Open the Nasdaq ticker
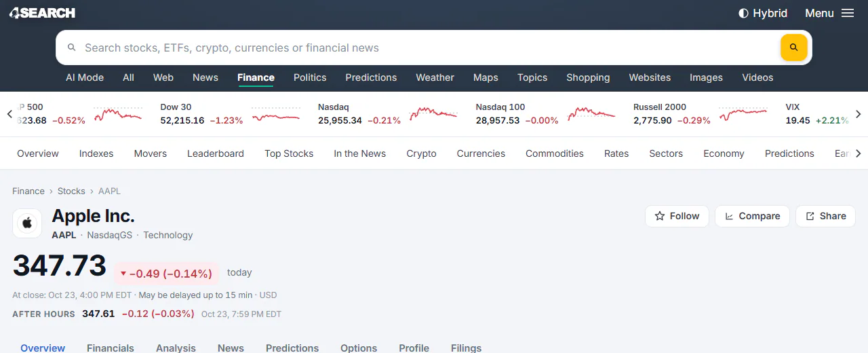Image resolution: width=868 pixels, height=353 pixels. [x=388, y=114]
